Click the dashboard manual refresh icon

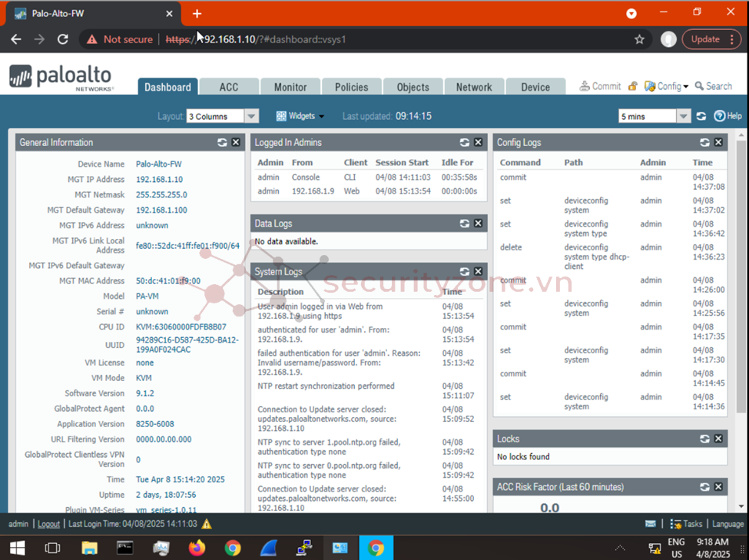pos(701,116)
